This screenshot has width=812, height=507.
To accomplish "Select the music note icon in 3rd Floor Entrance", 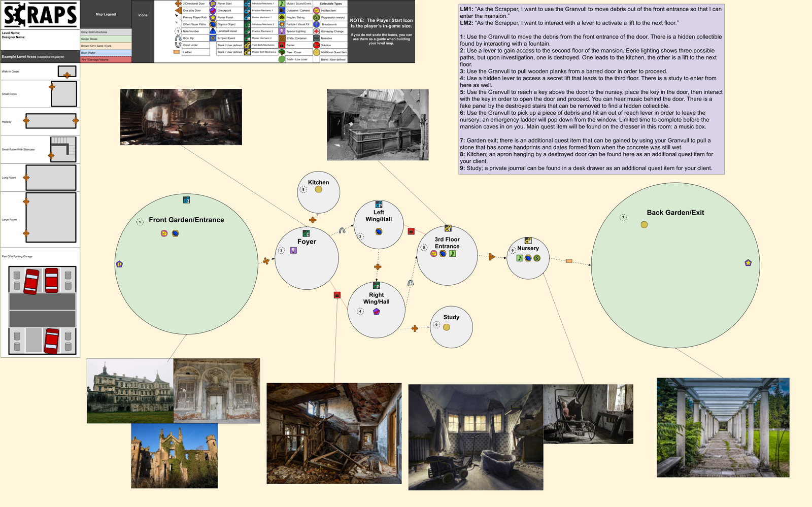I will pyautogui.click(x=452, y=254).
